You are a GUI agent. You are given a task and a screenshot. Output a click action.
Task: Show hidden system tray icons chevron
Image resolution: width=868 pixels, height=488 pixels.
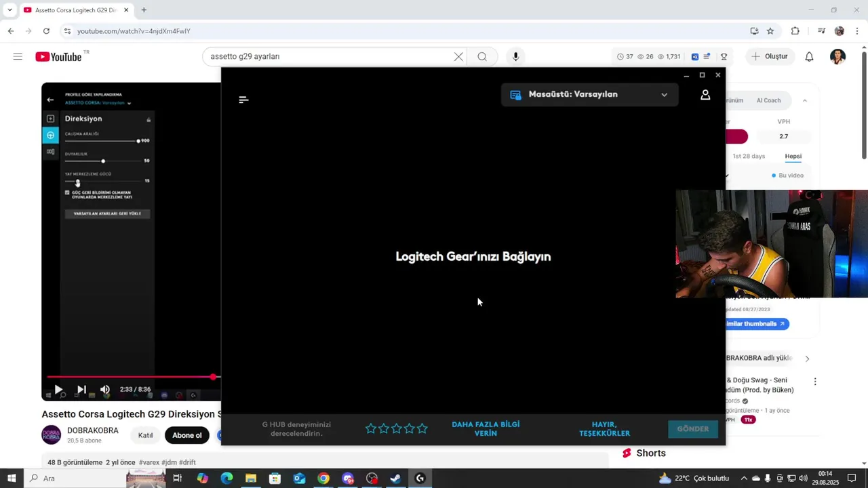[x=744, y=479]
